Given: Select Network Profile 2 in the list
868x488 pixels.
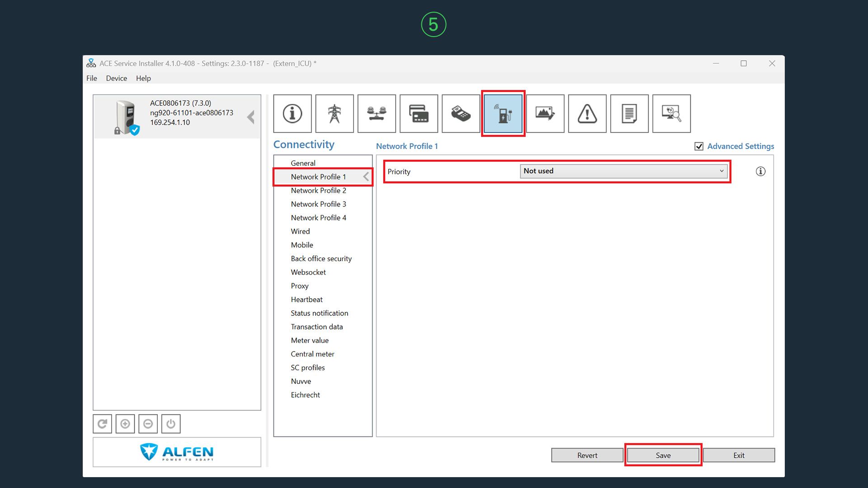Looking at the screenshot, I should tap(318, 190).
